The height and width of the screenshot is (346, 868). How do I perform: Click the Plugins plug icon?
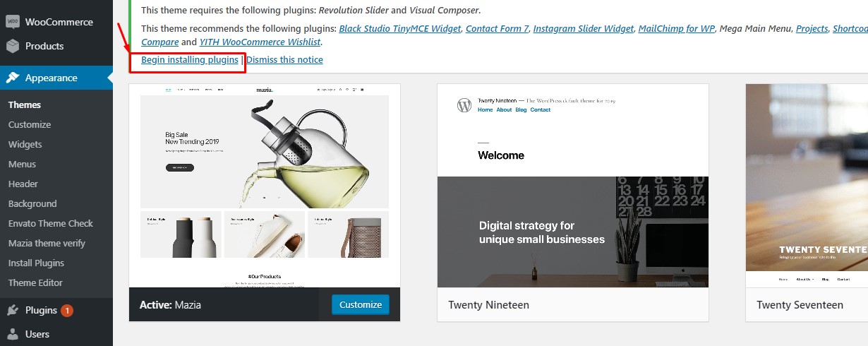pos(12,310)
